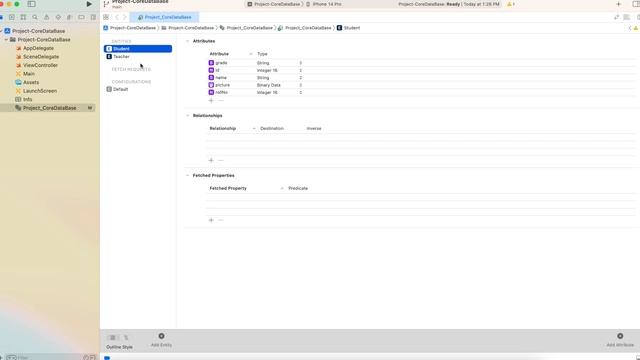Click the Add Entity icon
The width and height of the screenshot is (640, 360).
click(161, 336)
